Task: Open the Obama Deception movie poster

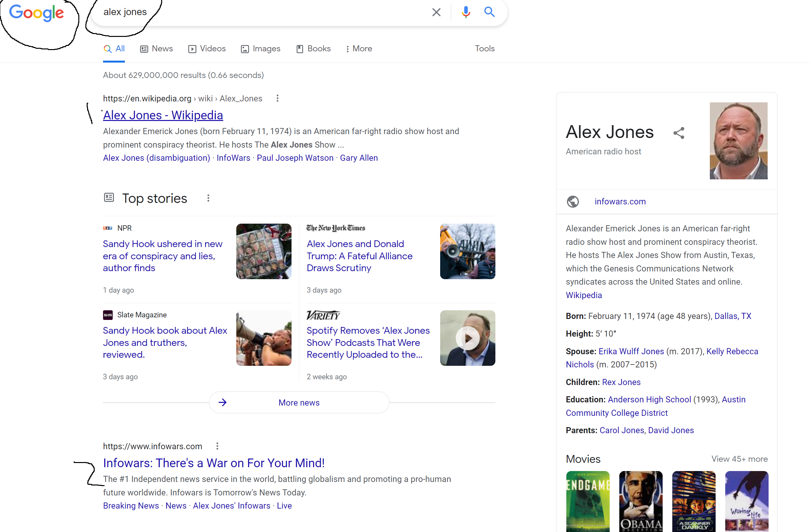Action: click(641, 502)
